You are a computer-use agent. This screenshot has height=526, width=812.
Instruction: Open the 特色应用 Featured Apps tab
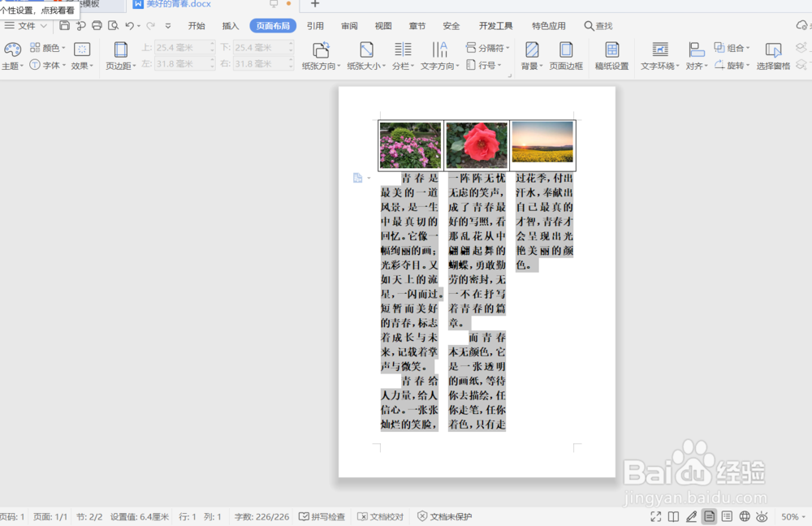point(548,25)
